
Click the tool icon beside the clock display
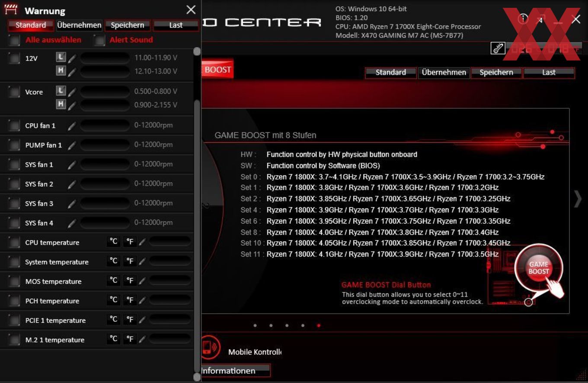tap(498, 48)
